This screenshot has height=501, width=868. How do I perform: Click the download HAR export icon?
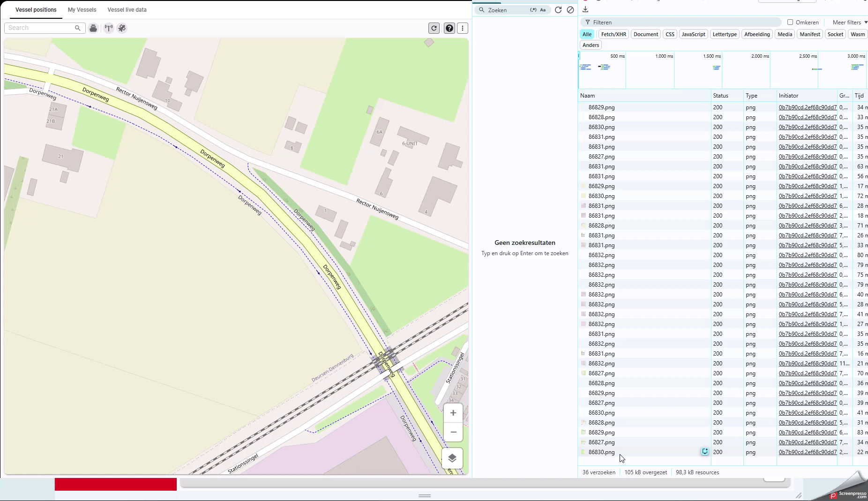click(x=585, y=9)
